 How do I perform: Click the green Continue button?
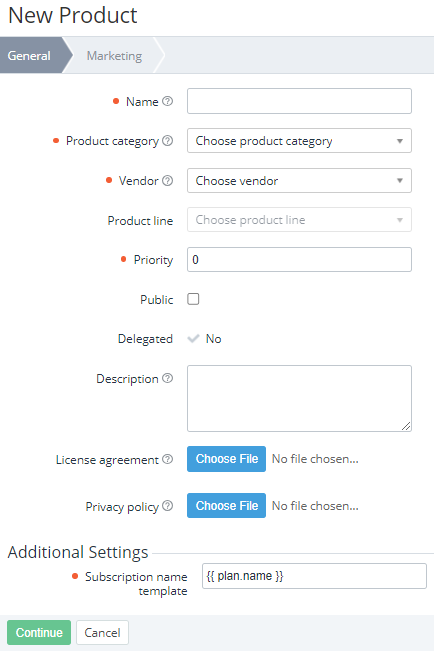tap(39, 632)
